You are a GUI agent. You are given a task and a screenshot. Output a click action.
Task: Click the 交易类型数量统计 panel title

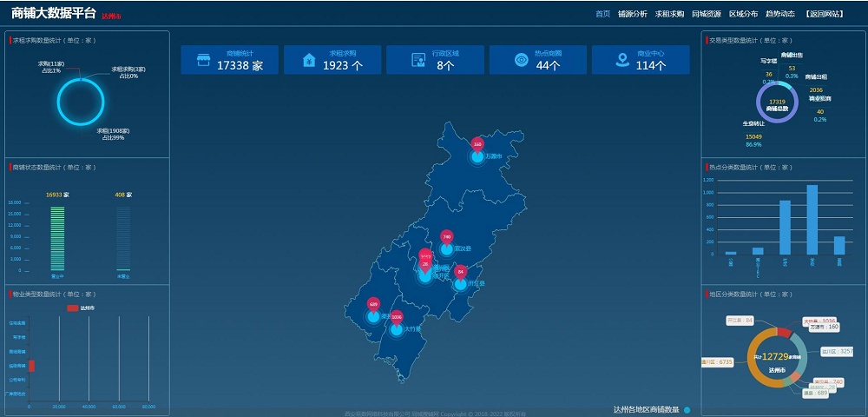tap(751, 41)
